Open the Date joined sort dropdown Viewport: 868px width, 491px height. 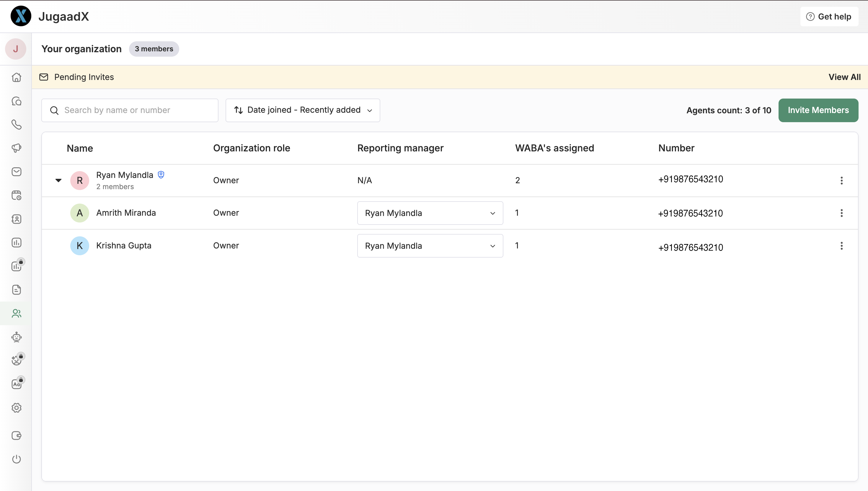(x=303, y=110)
